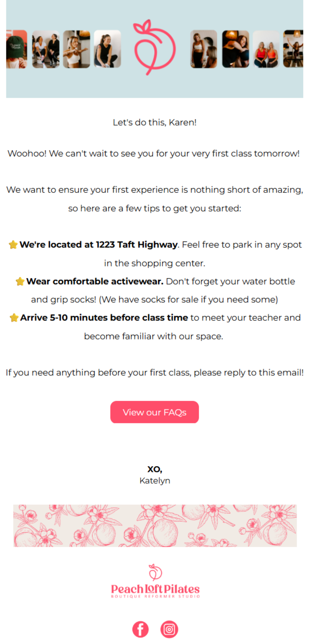Viewport: 309px width, 644px height.
Task: Click the 'Let's do this, Karen!' greeting
Action: (x=155, y=122)
